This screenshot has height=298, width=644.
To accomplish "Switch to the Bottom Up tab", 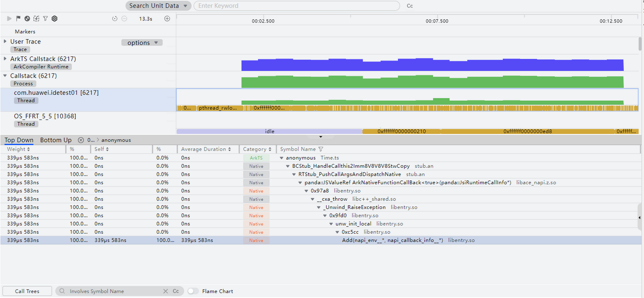I will 56,140.
